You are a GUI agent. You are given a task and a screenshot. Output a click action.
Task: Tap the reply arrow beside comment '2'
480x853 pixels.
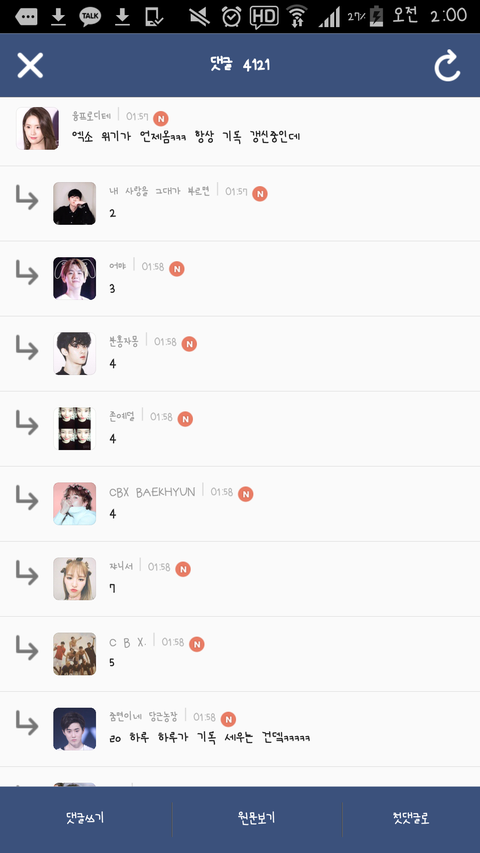pos(27,197)
